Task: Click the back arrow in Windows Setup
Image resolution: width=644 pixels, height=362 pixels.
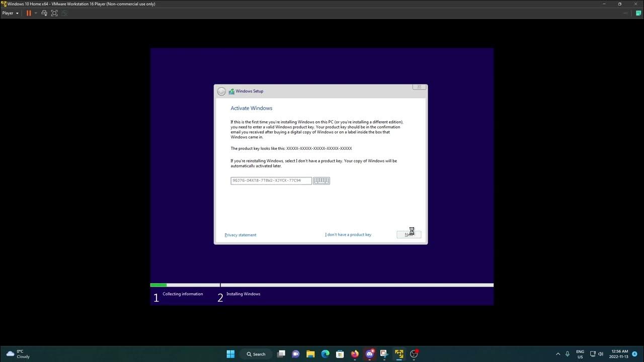Action: click(x=221, y=92)
